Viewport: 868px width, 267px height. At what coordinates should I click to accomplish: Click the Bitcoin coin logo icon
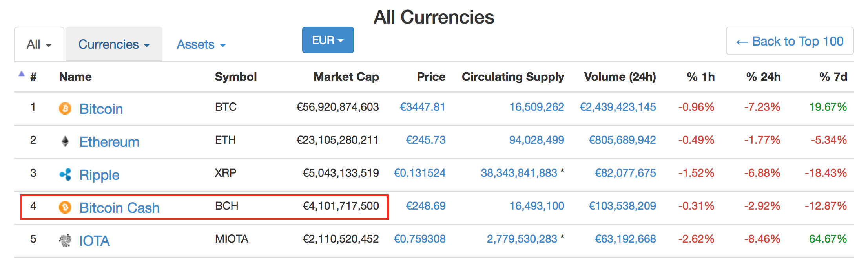point(65,108)
